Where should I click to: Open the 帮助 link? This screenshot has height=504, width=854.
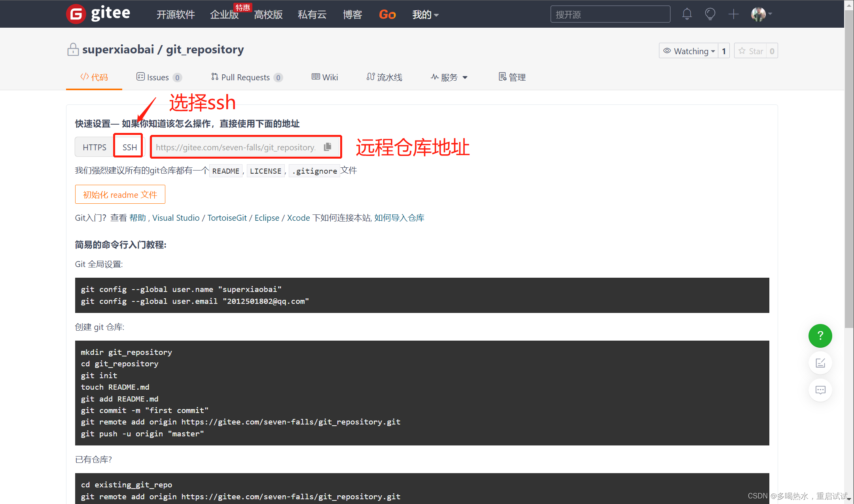138,218
